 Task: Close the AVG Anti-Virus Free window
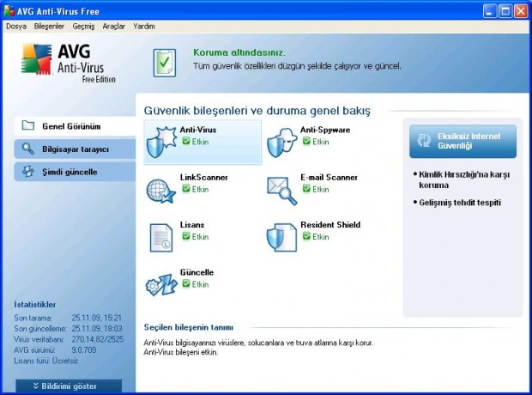(521, 11)
